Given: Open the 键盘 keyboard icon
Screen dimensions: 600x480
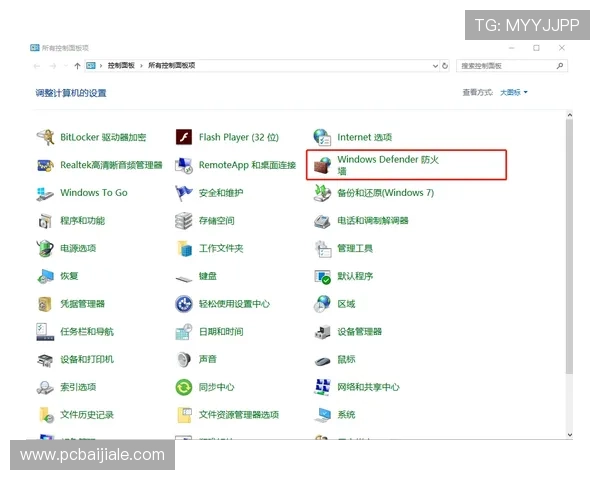Looking at the screenshot, I should (x=184, y=278).
